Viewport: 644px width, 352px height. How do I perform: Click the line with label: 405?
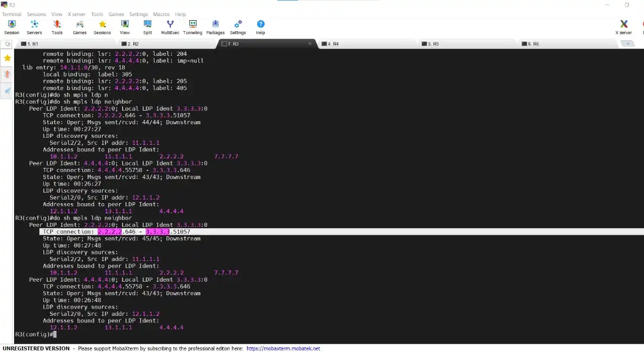pyautogui.click(x=115, y=88)
